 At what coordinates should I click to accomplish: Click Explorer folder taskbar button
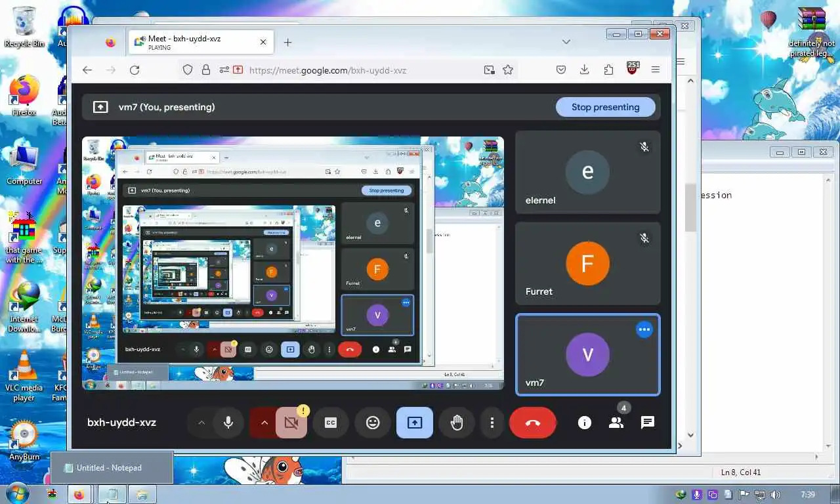click(x=142, y=494)
